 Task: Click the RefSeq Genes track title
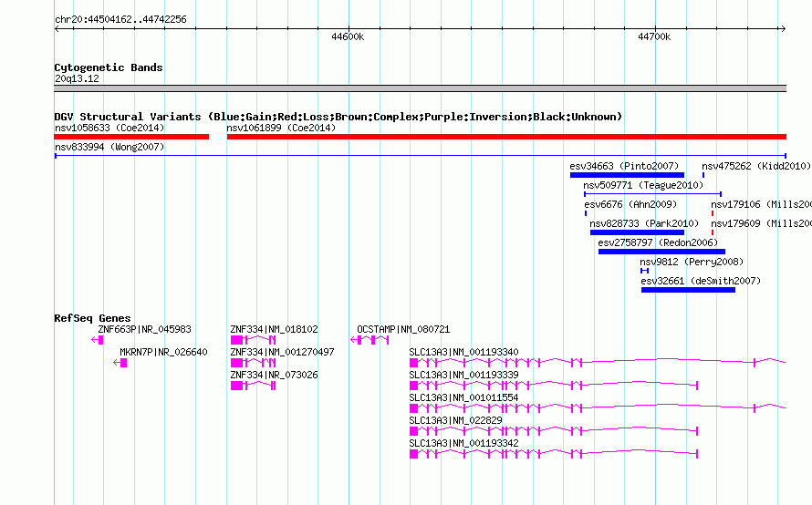pos(92,318)
